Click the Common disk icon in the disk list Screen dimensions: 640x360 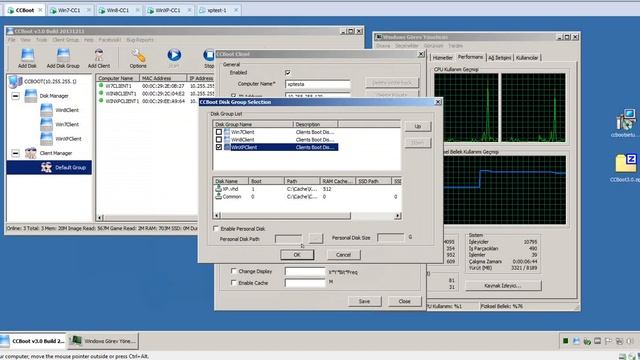[218, 196]
